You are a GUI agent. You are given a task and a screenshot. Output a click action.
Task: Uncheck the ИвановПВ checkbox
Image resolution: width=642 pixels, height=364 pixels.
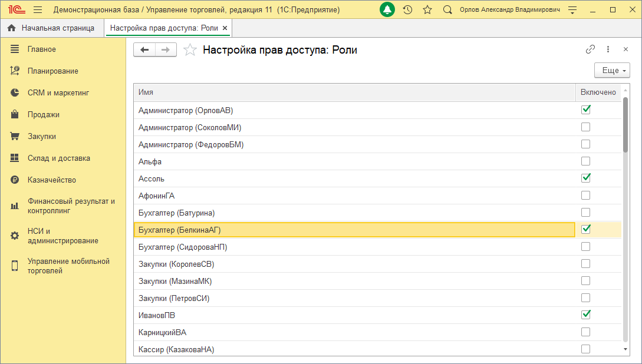(x=586, y=315)
